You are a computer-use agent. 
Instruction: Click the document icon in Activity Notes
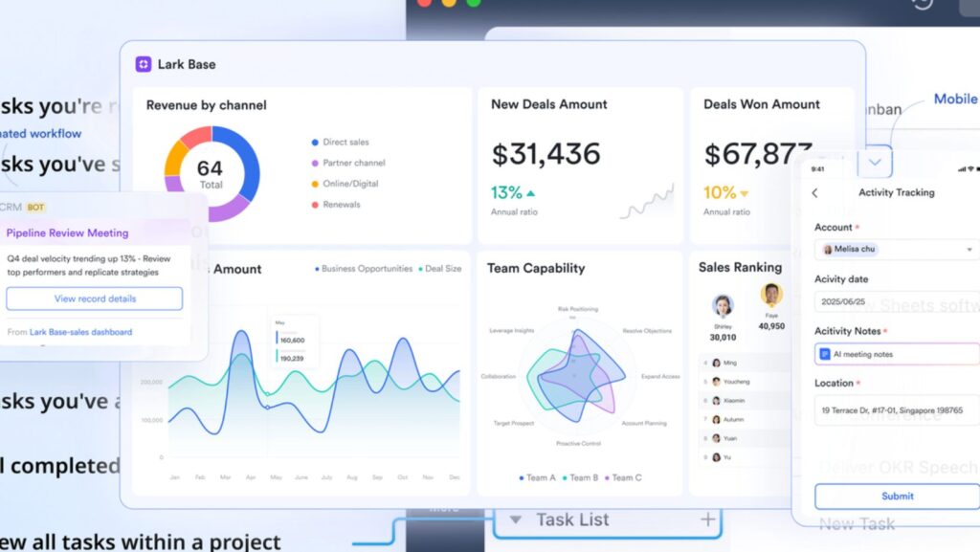tap(825, 354)
